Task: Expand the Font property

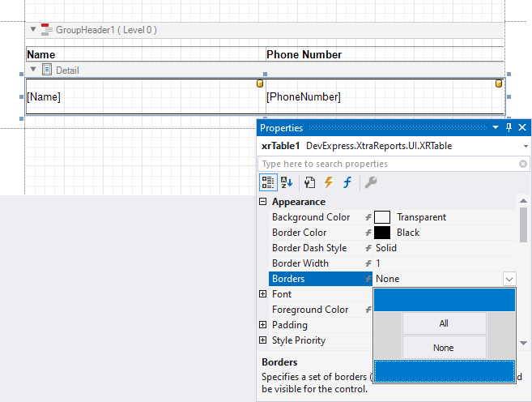Action: [x=262, y=294]
